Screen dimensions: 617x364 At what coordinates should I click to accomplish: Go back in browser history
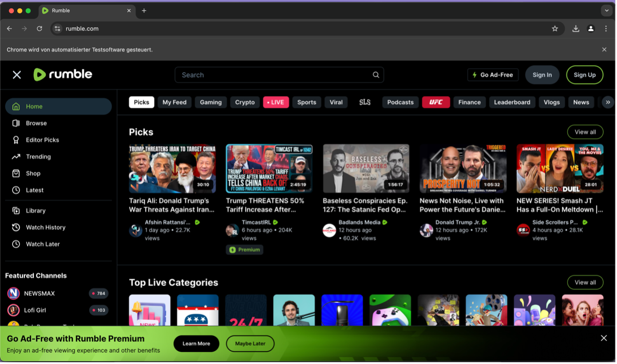click(9, 29)
